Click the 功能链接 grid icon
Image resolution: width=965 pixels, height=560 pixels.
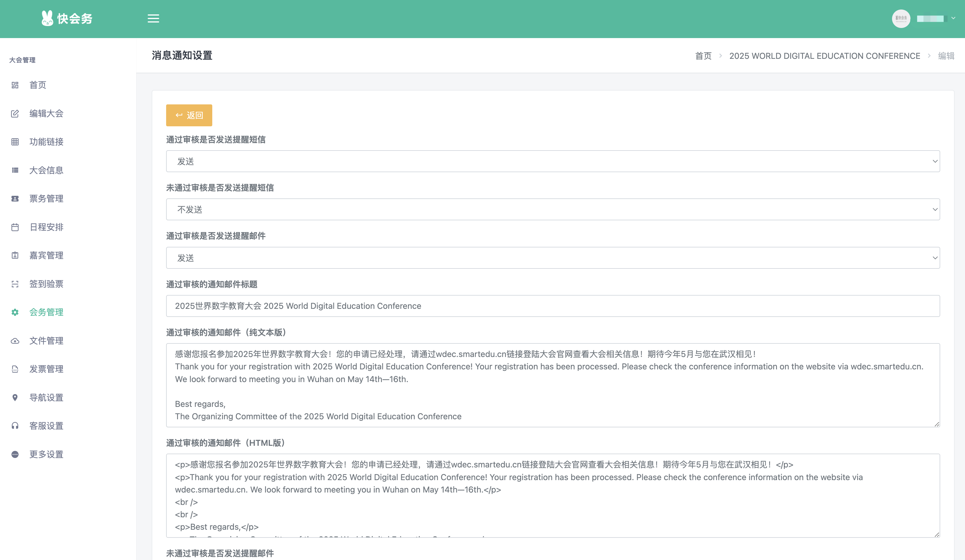pyautogui.click(x=15, y=142)
